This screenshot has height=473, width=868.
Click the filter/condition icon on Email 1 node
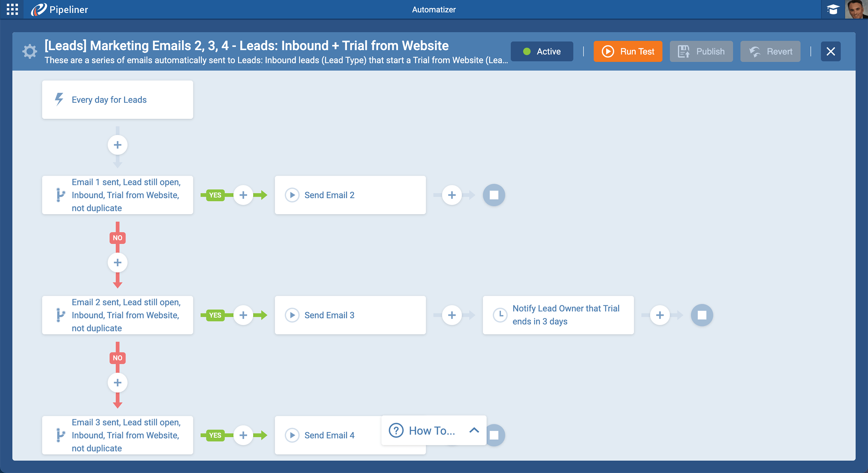tap(59, 195)
